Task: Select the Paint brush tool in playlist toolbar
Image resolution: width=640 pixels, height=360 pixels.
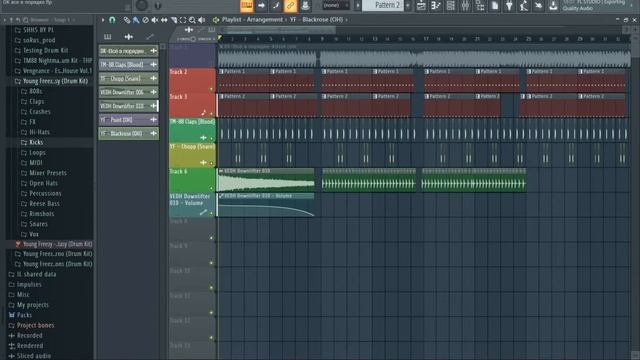Action: click(136, 20)
